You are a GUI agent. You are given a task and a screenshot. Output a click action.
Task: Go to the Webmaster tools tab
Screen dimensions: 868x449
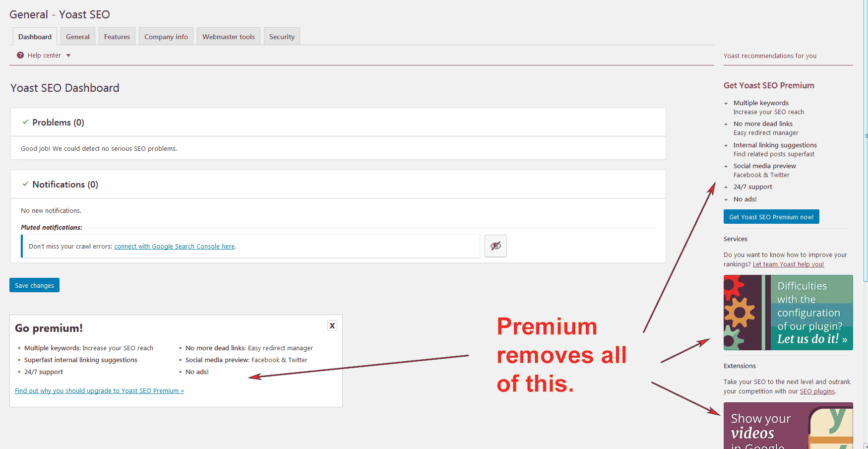(x=229, y=37)
